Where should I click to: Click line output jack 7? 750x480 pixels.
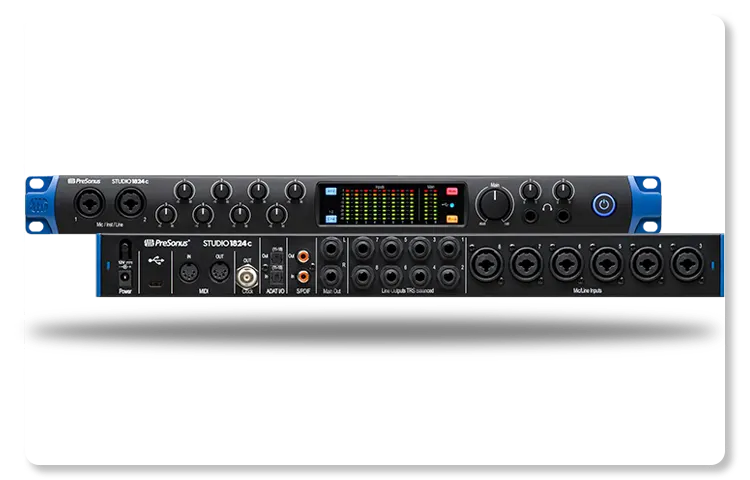363,249
